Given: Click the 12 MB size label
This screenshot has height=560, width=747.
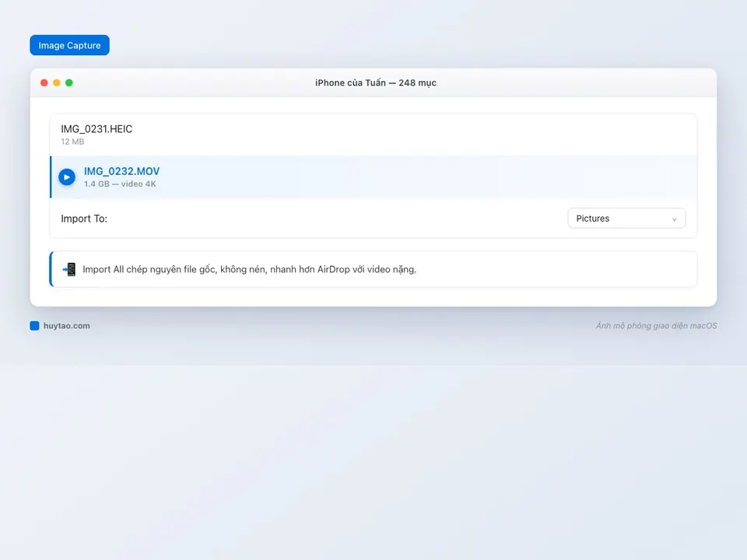Looking at the screenshot, I should [x=72, y=142].
